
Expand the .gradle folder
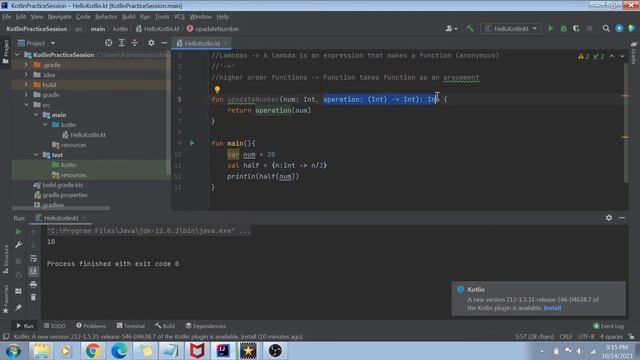pos(26,65)
